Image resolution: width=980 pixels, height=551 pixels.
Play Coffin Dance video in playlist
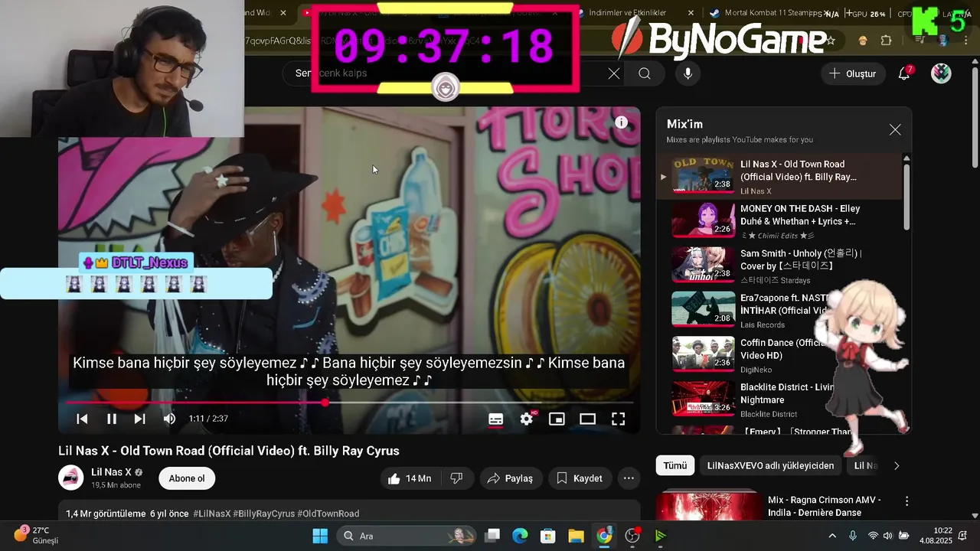click(781, 355)
